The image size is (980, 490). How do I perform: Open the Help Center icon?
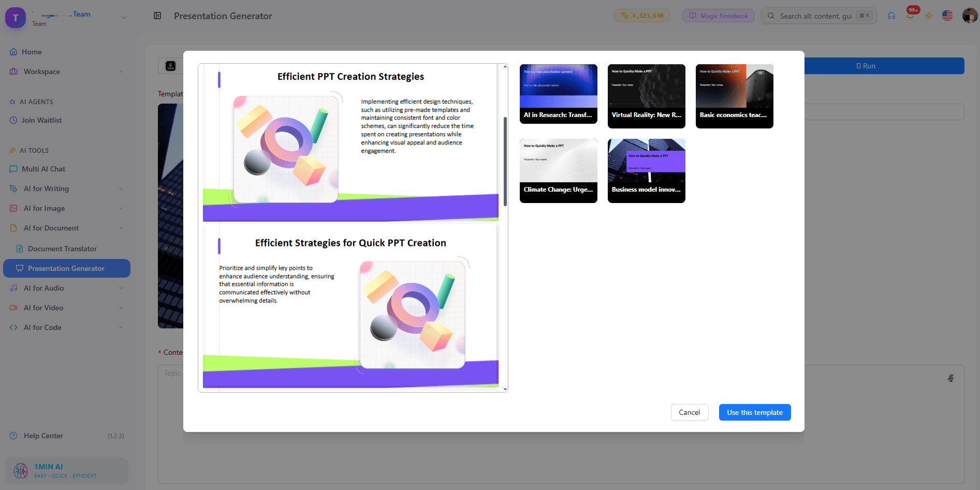tap(13, 436)
